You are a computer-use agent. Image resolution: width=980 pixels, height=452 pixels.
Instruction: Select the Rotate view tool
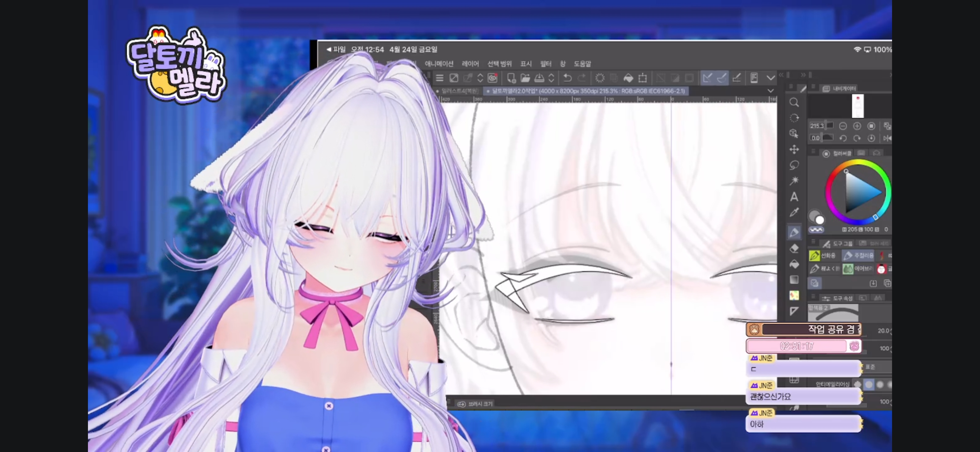pyautogui.click(x=794, y=118)
